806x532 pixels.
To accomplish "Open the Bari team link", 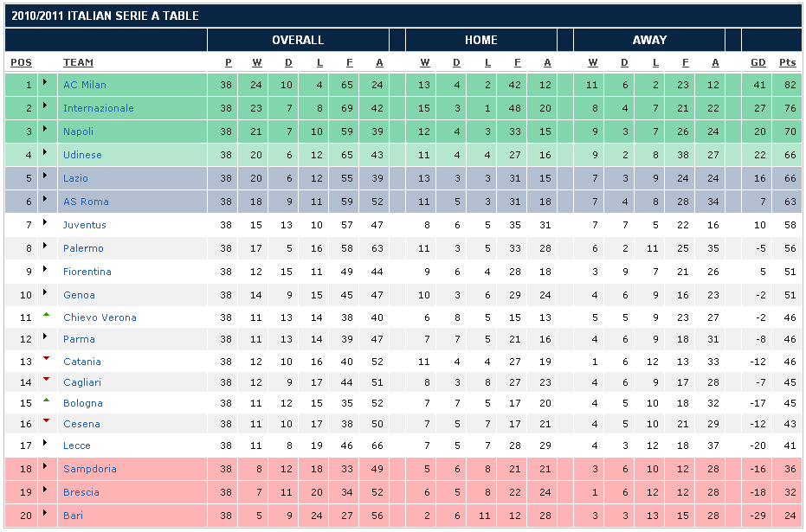I will (73, 516).
